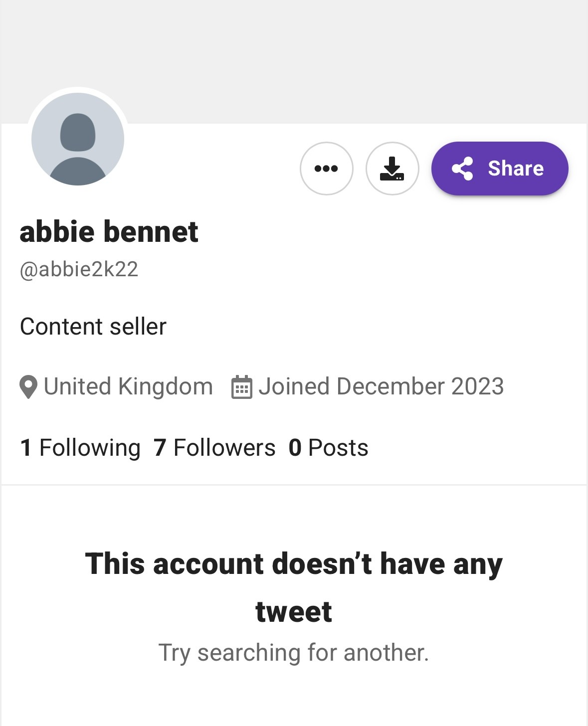
Task: Click the share glyph inside Share button
Action: (462, 169)
